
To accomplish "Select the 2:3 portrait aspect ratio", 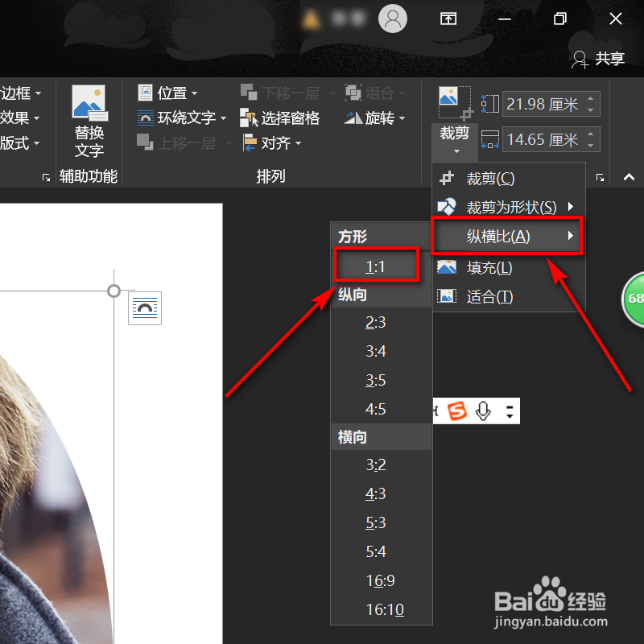I will (381, 323).
